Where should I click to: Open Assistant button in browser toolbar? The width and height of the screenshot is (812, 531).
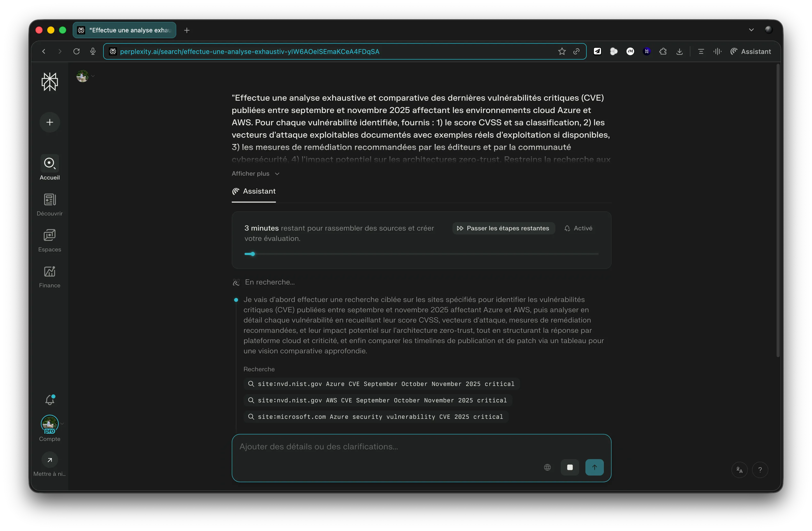pos(750,52)
